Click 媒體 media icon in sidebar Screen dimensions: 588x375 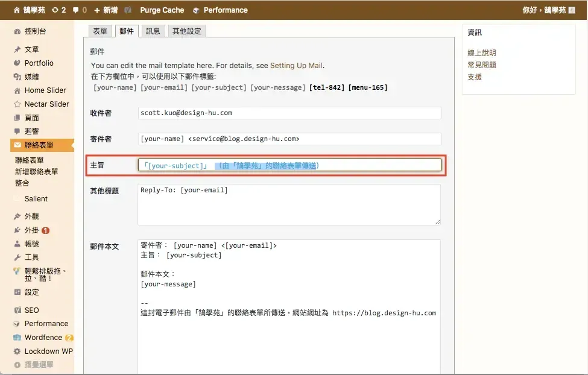pos(17,77)
